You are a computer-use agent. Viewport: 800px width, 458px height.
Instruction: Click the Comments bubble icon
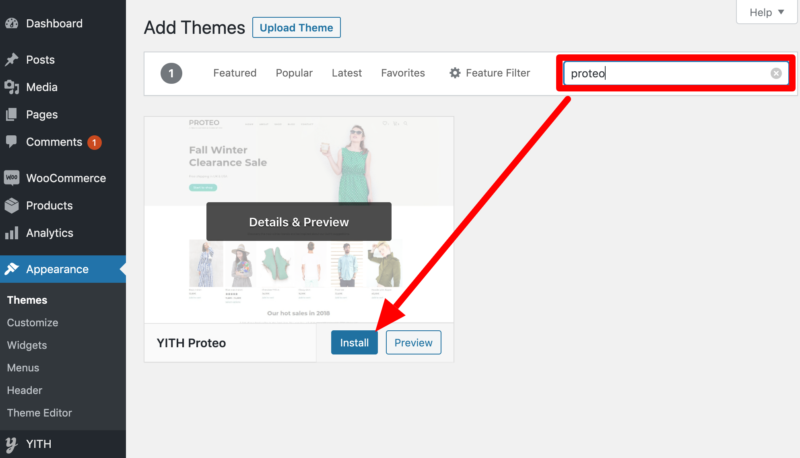tap(11, 142)
